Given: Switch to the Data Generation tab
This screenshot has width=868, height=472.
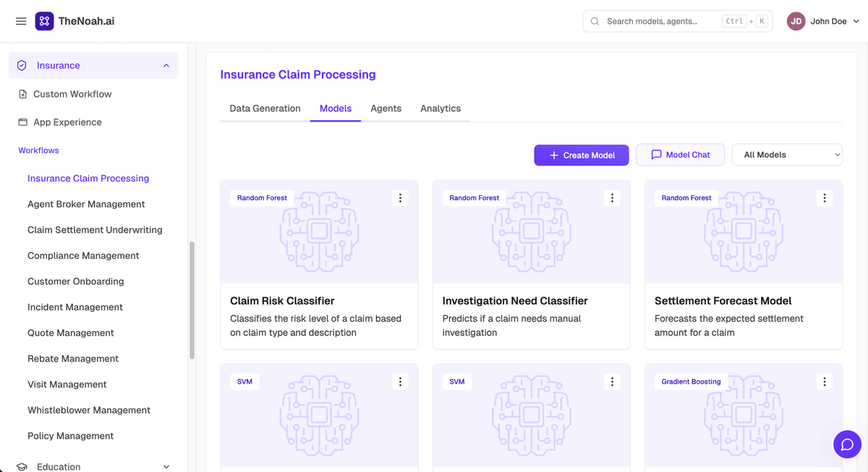Looking at the screenshot, I should pyautogui.click(x=265, y=108).
